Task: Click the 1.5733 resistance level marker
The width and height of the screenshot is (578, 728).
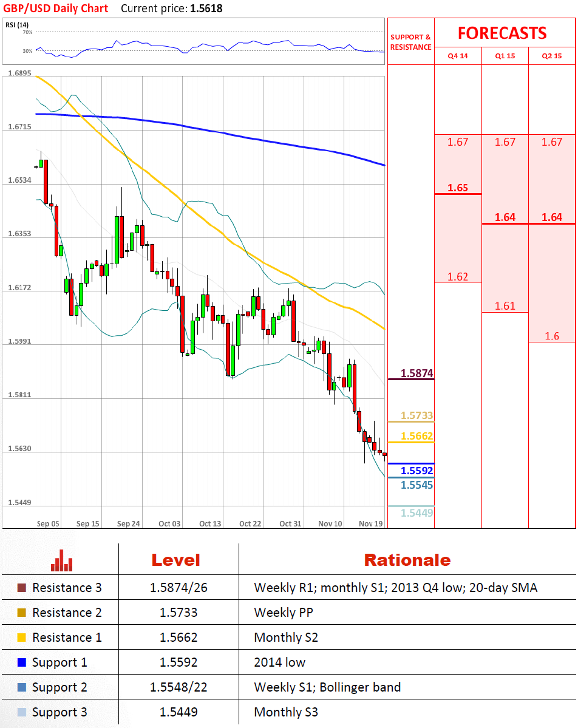Action: (x=417, y=415)
